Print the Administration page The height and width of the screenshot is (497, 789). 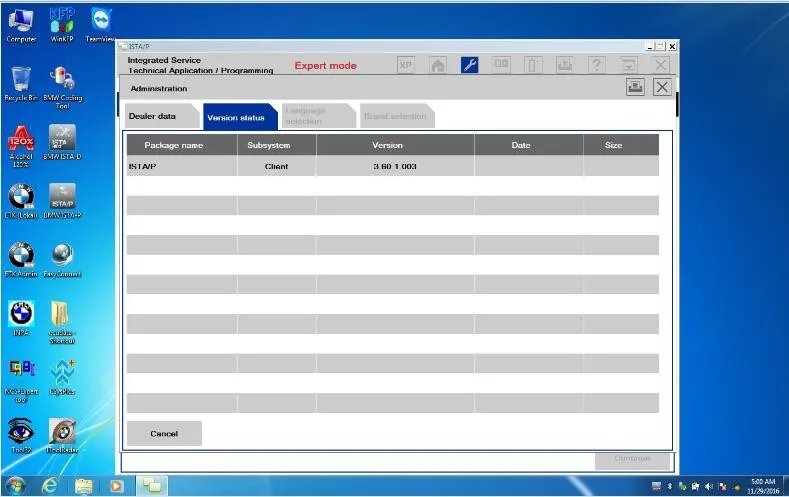pos(635,87)
